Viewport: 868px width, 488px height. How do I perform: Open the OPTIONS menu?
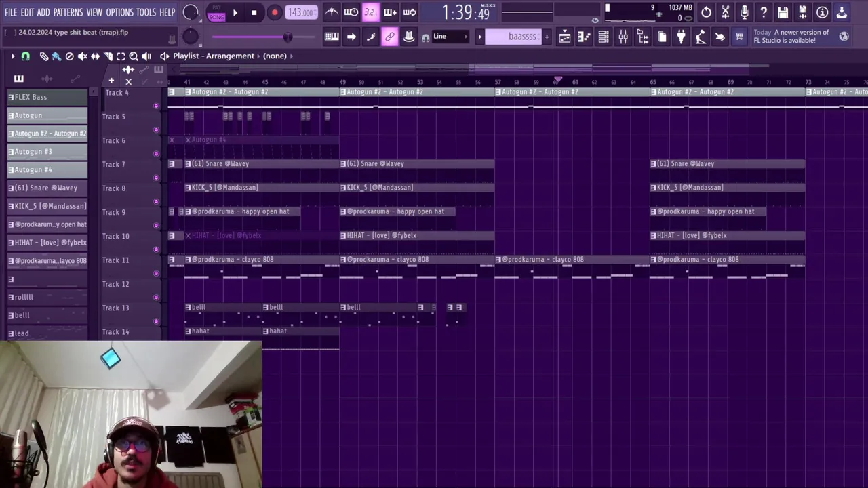point(120,12)
